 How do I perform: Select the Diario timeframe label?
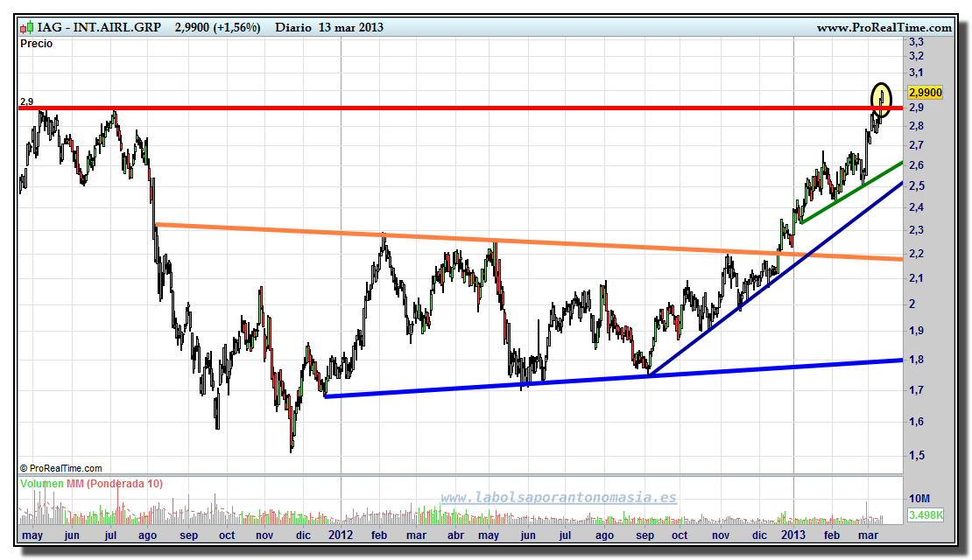pos(294,27)
